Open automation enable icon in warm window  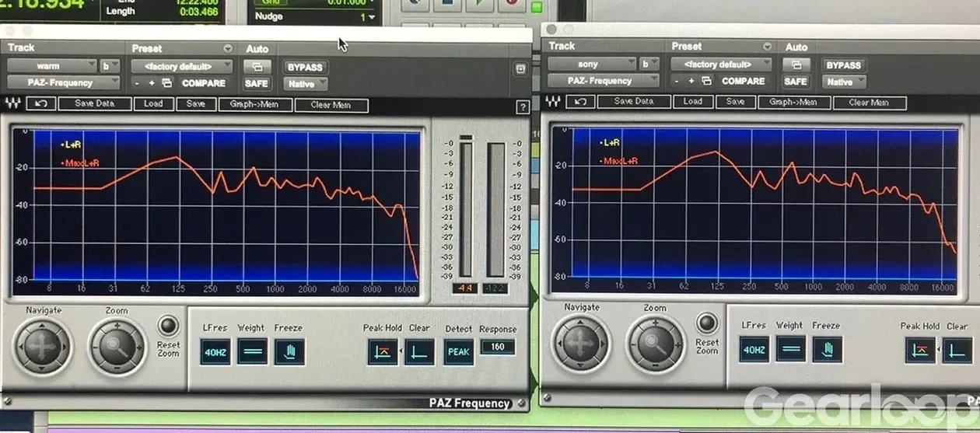(x=257, y=67)
